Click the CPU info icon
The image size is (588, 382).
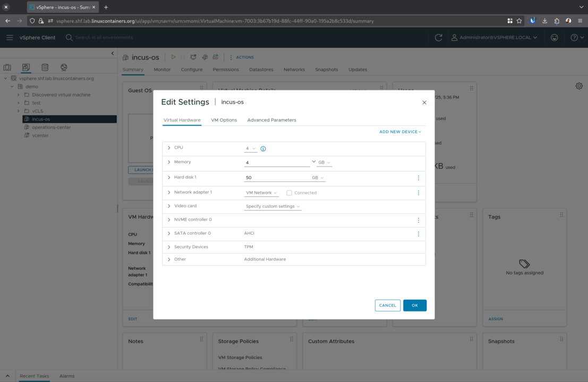[x=263, y=149]
